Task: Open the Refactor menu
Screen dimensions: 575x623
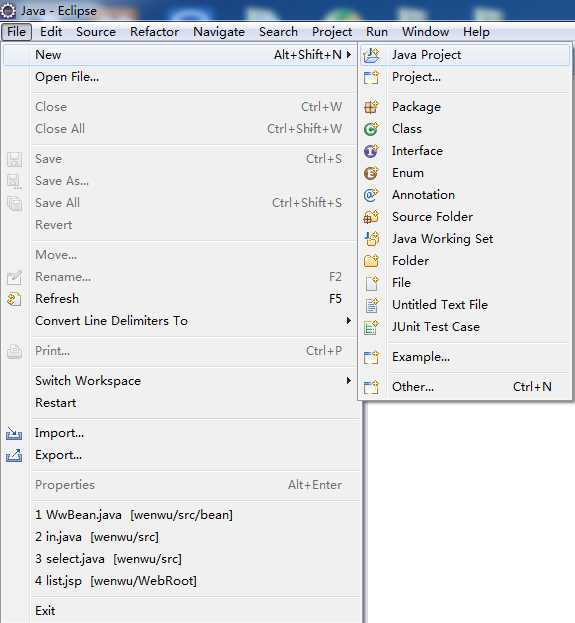Action: (154, 32)
